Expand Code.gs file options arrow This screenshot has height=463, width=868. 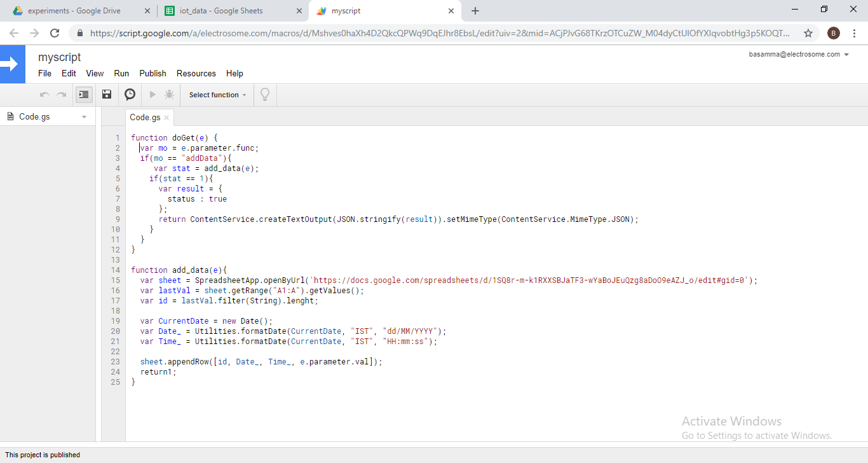(x=84, y=117)
